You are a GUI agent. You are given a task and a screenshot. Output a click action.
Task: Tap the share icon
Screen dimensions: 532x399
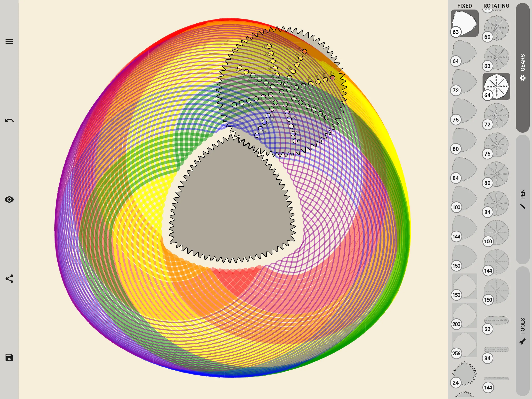point(9,278)
